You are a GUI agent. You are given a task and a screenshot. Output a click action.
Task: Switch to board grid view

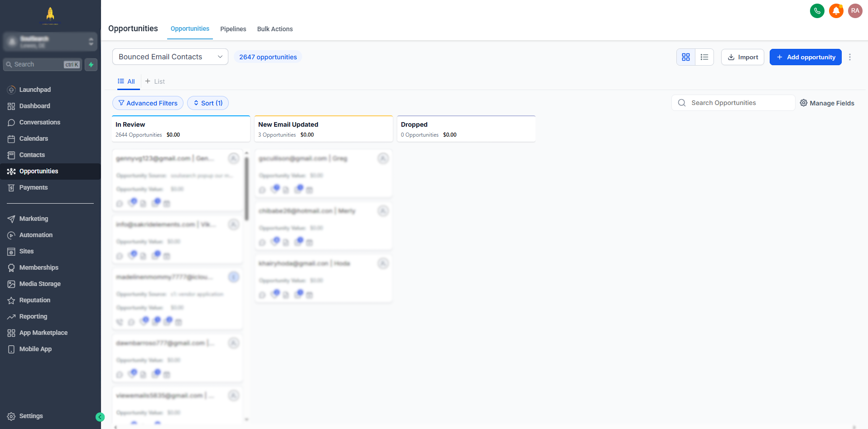pyautogui.click(x=686, y=57)
